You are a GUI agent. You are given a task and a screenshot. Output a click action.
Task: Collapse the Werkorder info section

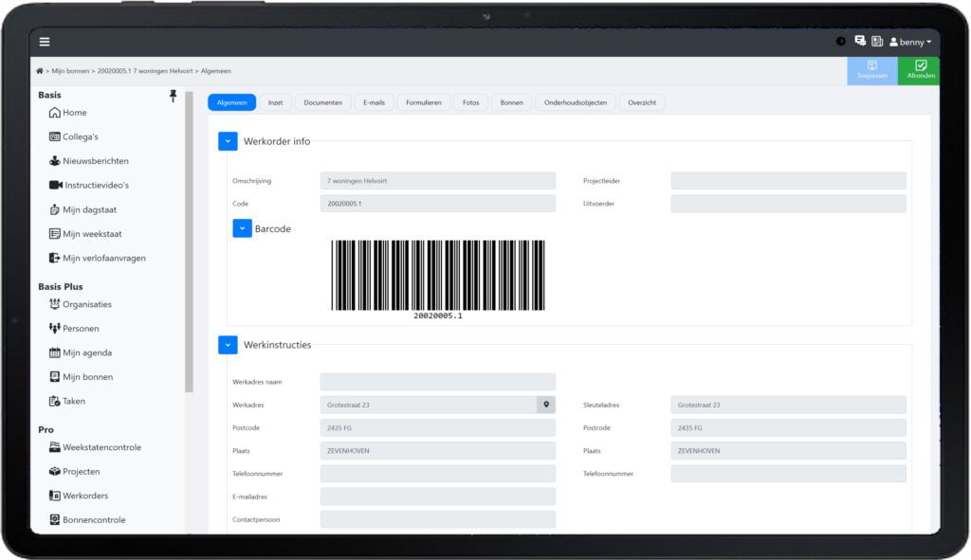pos(228,141)
